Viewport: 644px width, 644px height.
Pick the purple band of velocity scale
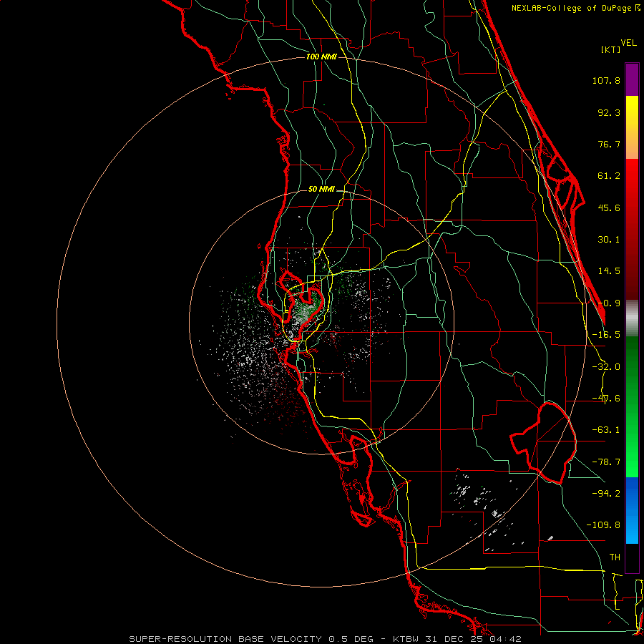pyautogui.click(x=632, y=80)
